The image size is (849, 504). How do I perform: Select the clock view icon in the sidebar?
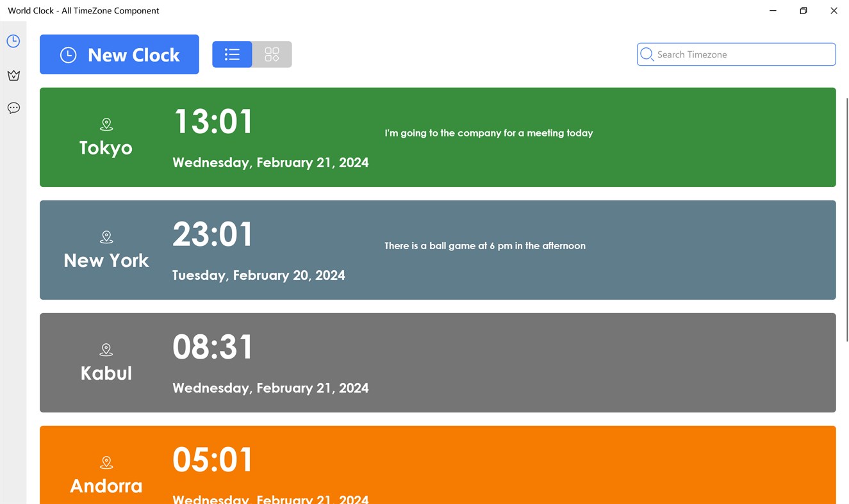[x=13, y=40]
